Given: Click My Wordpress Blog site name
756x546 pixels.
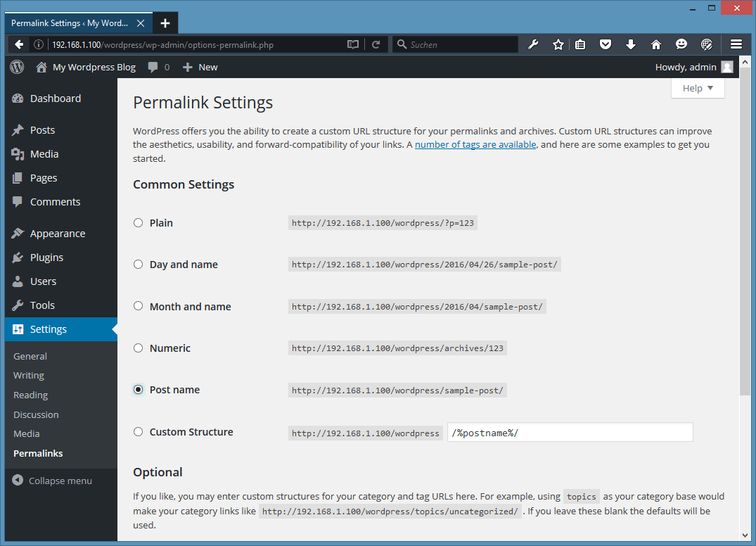Looking at the screenshot, I should 94,67.
